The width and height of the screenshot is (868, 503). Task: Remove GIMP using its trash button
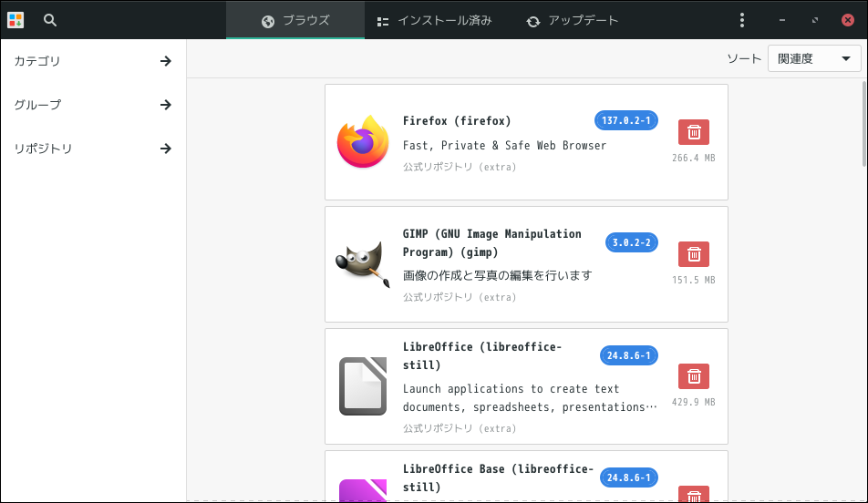click(694, 254)
